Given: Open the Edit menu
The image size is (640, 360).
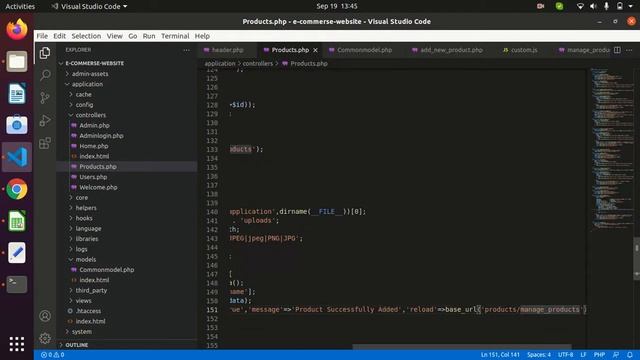Looking at the screenshot, I should (x=60, y=36).
